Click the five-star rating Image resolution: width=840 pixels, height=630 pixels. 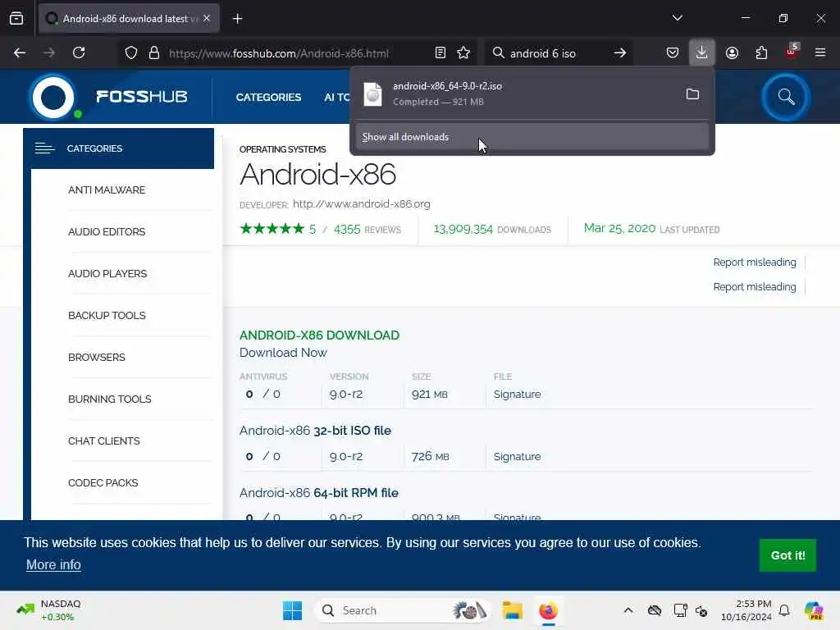pyautogui.click(x=272, y=229)
